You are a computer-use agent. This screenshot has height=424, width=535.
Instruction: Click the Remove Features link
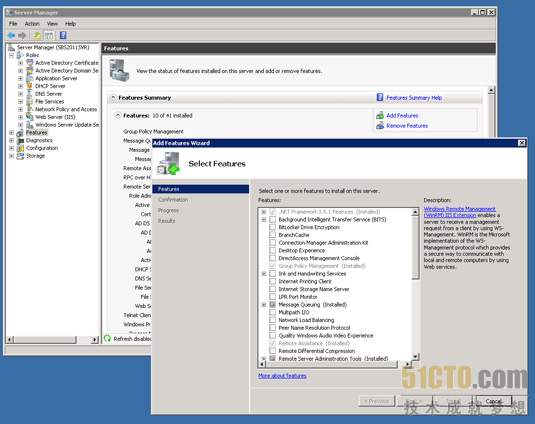(407, 126)
